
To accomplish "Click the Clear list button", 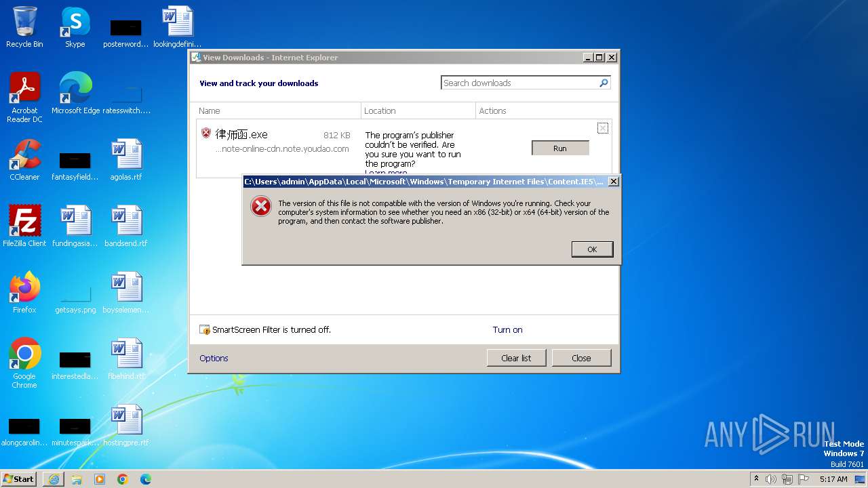I will pos(516,358).
